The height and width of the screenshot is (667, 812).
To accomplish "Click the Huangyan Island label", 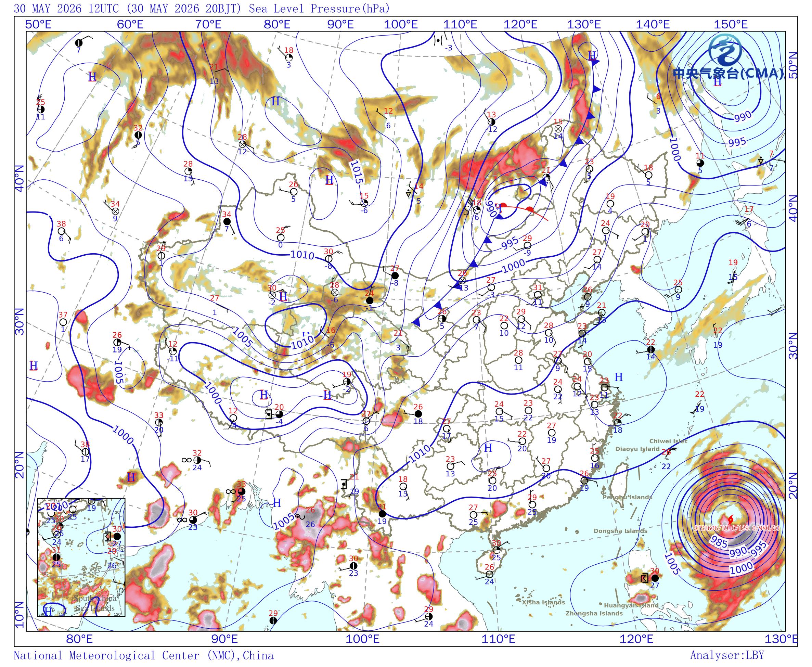I will coord(631,605).
